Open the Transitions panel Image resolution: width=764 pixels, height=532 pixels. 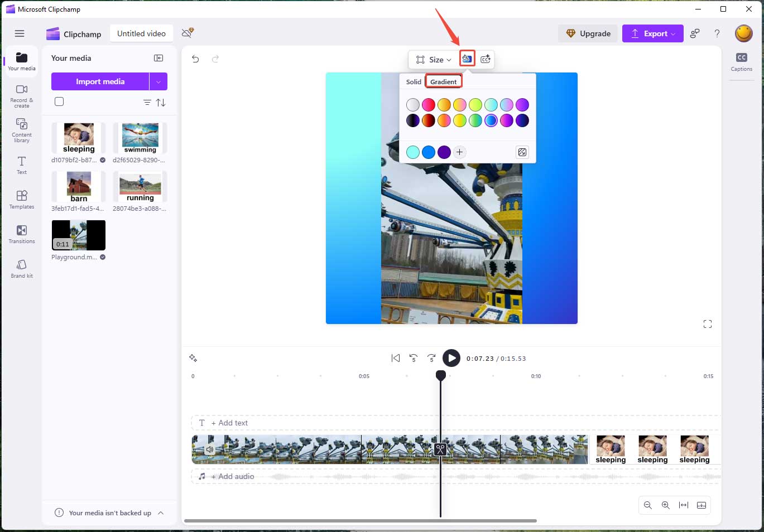tap(21, 234)
